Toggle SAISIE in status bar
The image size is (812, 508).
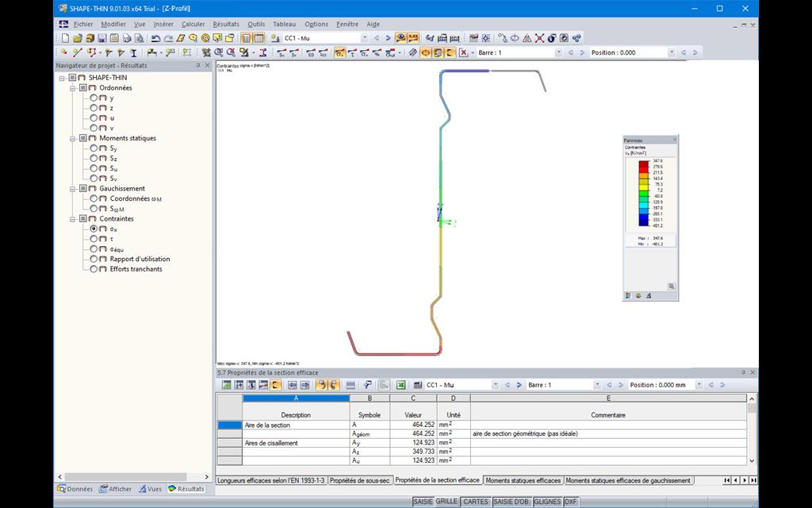coord(423,502)
